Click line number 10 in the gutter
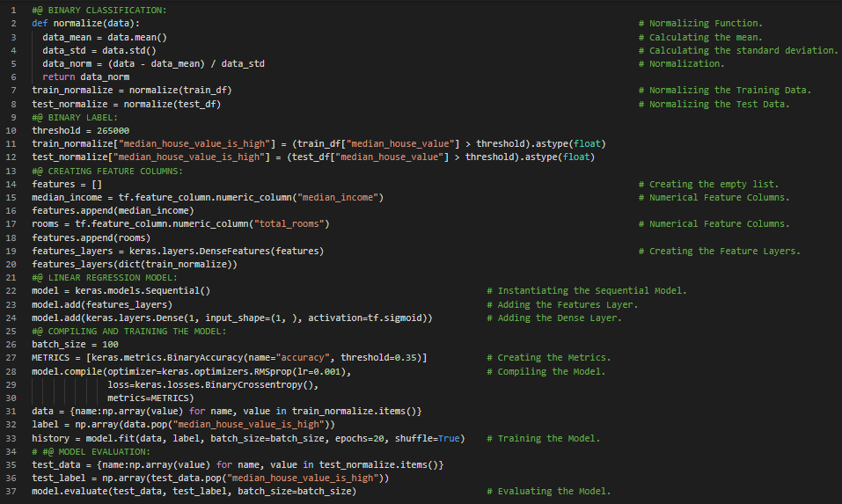 12,130
